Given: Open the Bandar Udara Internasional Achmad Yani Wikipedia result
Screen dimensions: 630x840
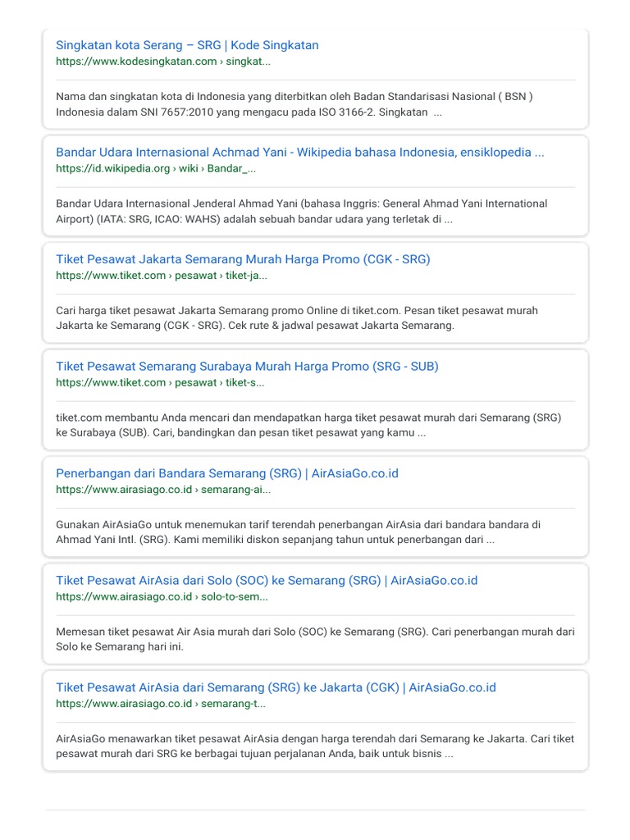Looking at the screenshot, I should (x=299, y=152).
